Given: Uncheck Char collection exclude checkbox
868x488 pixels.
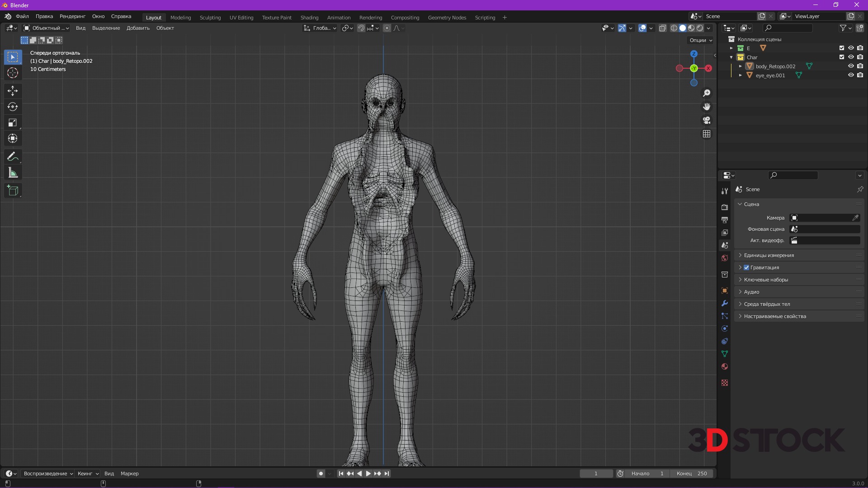Looking at the screenshot, I should point(842,57).
